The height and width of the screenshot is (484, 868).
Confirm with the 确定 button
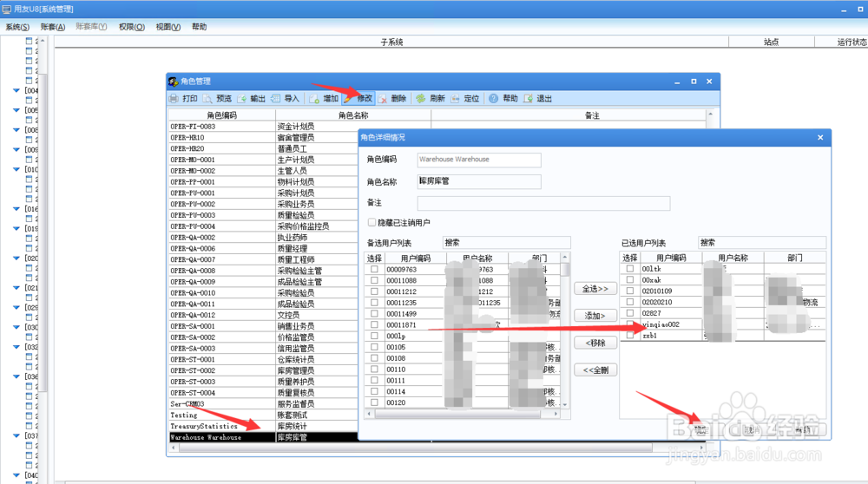click(700, 430)
